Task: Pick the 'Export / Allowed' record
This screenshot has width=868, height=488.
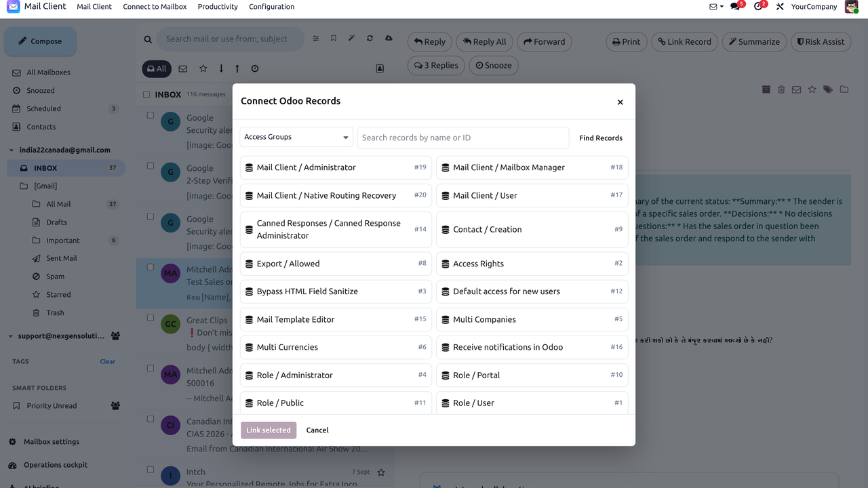Action: point(336,264)
